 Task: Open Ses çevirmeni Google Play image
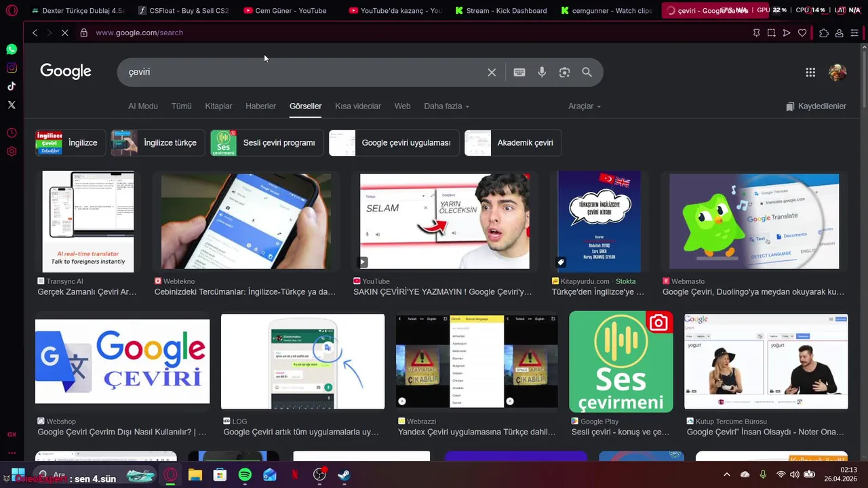click(x=621, y=361)
